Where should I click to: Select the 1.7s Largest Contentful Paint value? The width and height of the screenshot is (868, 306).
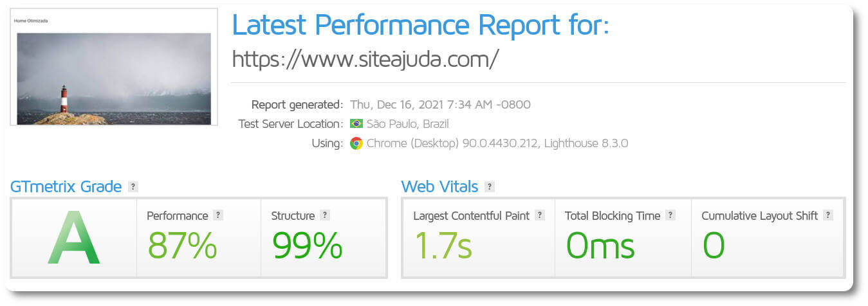coord(443,244)
